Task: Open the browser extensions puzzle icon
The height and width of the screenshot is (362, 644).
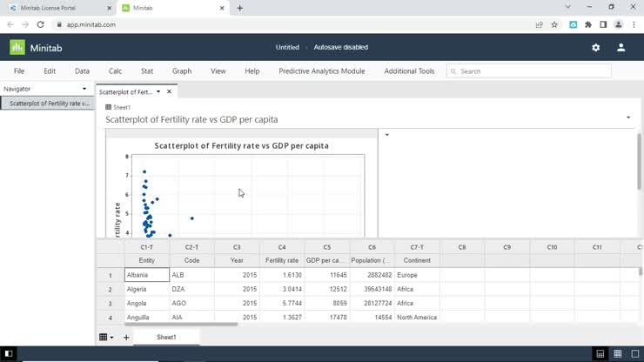Action: tap(588, 24)
